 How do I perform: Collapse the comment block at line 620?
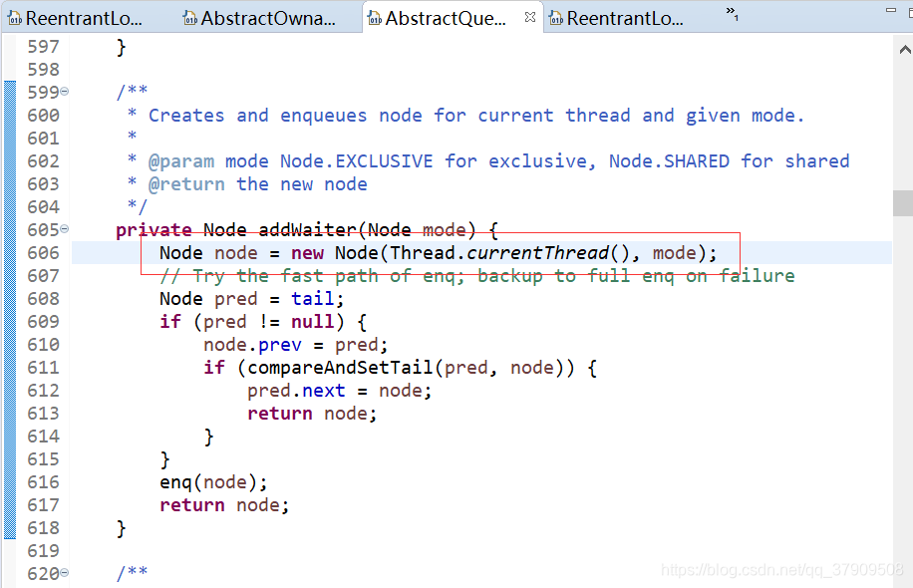tap(65, 573)
